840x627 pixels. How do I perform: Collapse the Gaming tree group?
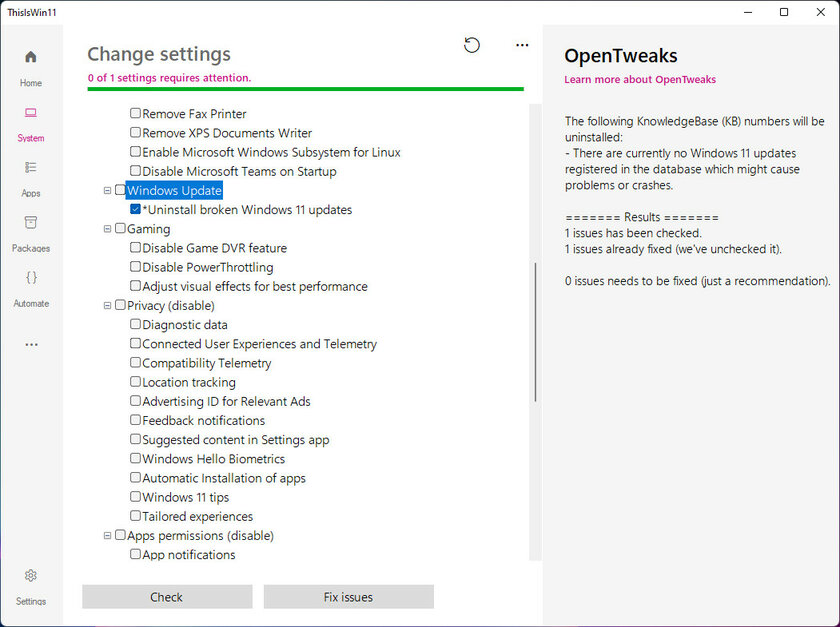[x=107, y=229]
